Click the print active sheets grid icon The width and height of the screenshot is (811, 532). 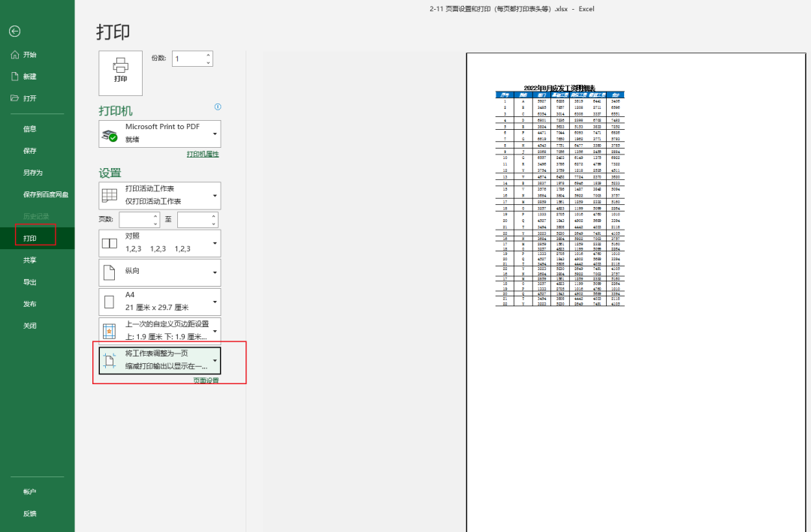click(110, 195)
